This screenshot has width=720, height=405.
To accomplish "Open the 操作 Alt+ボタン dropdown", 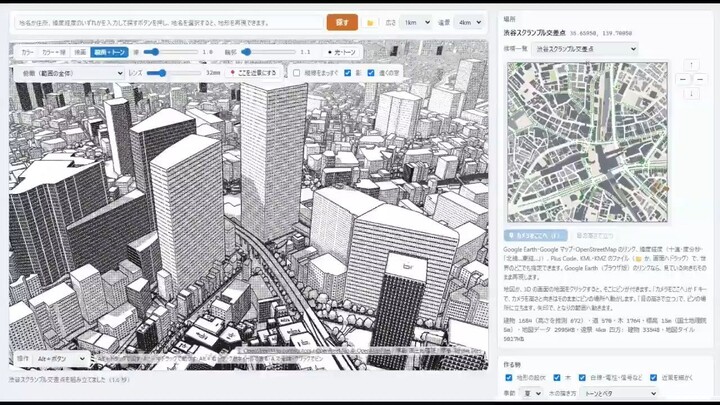I will point(60,359).
